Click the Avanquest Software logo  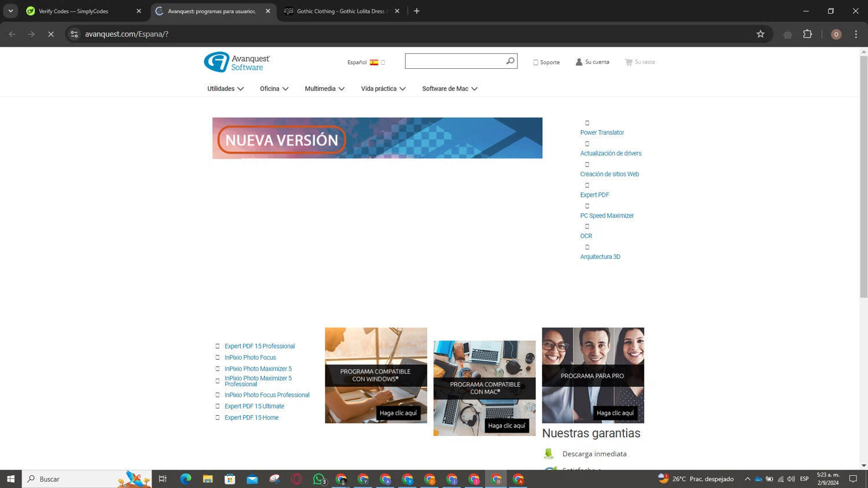[x=237, y=62]
